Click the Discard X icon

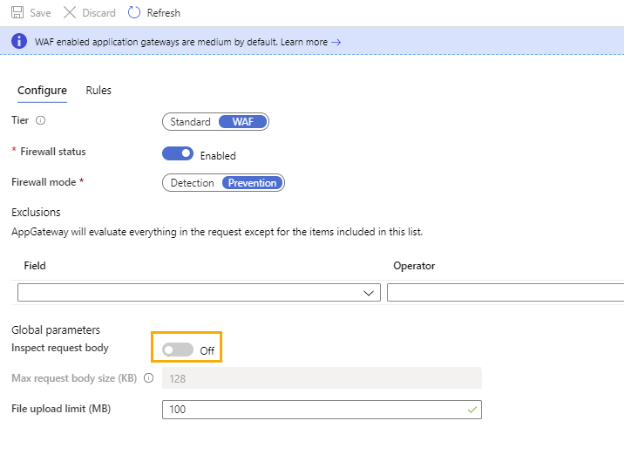pos(70,13)
